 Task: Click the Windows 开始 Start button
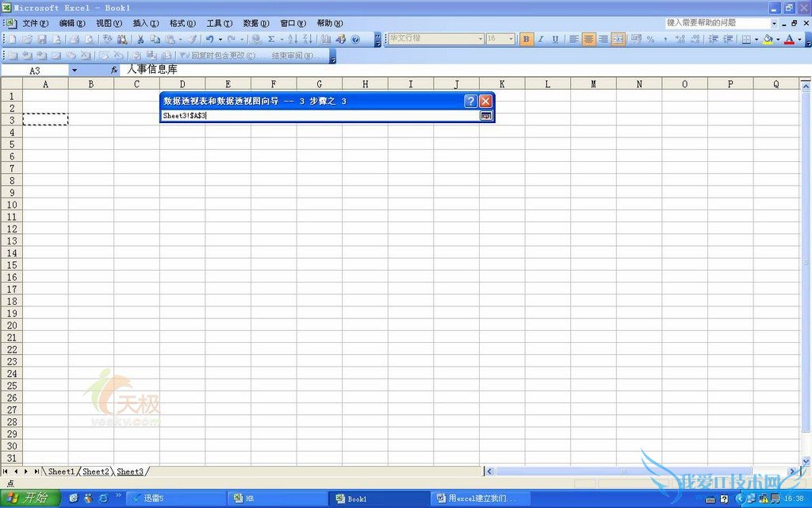coord(30,498)
